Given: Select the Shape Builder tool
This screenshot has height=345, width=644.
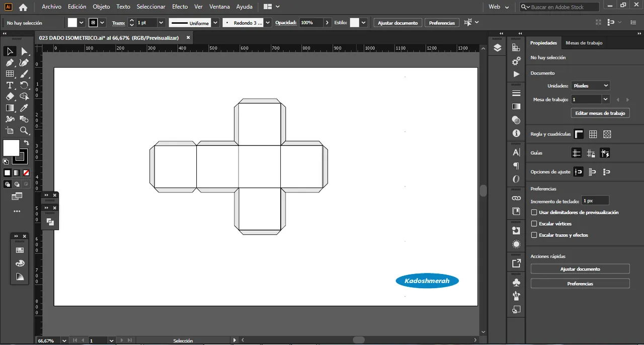Looking at the screenshot, I should 24,97.
